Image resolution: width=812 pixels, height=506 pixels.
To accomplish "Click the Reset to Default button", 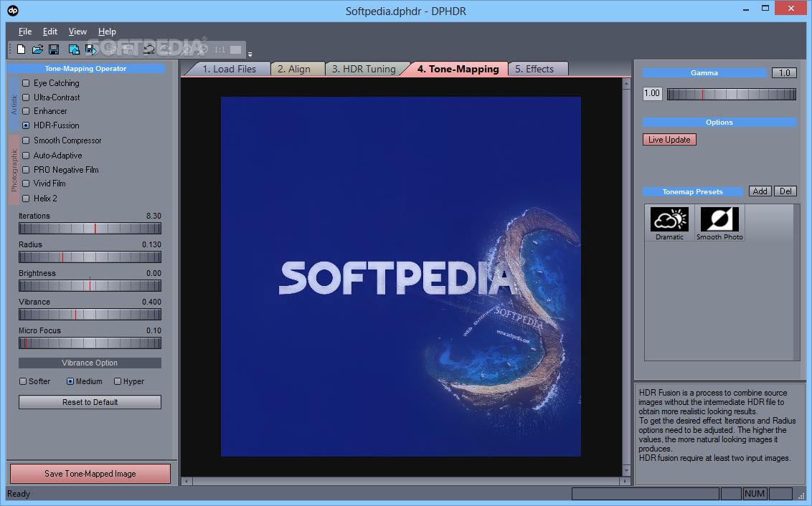I will [x=90, y=402].
